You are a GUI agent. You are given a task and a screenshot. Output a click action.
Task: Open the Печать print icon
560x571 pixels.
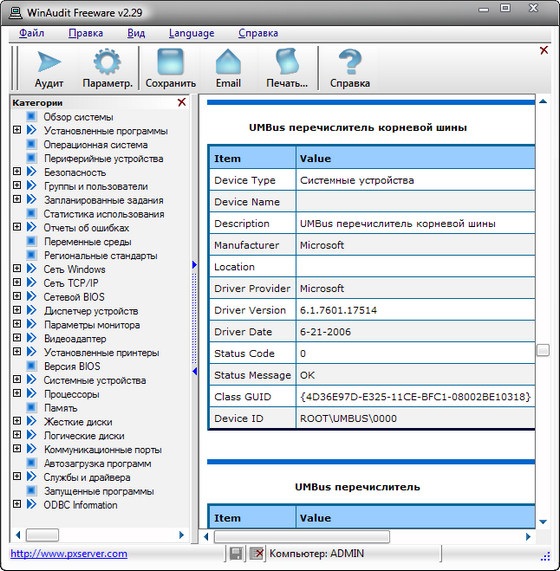[x=287, y=69]
